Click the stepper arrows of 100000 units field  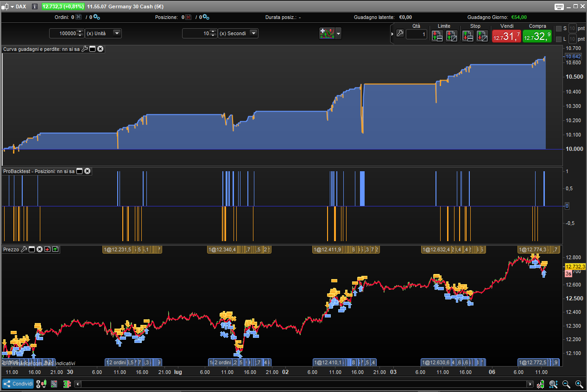[80, 33]
